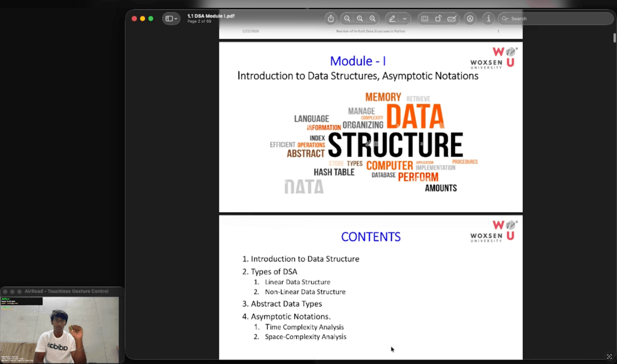Screen dimensions: 617x364
Task: Select the Highlight pen tool
Action: coord(392,19)
